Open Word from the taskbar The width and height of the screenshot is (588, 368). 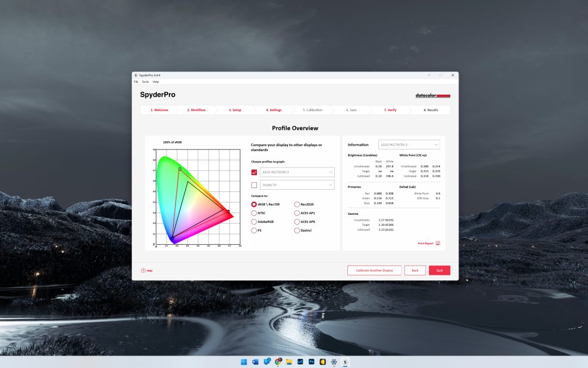tap(255, 361)
